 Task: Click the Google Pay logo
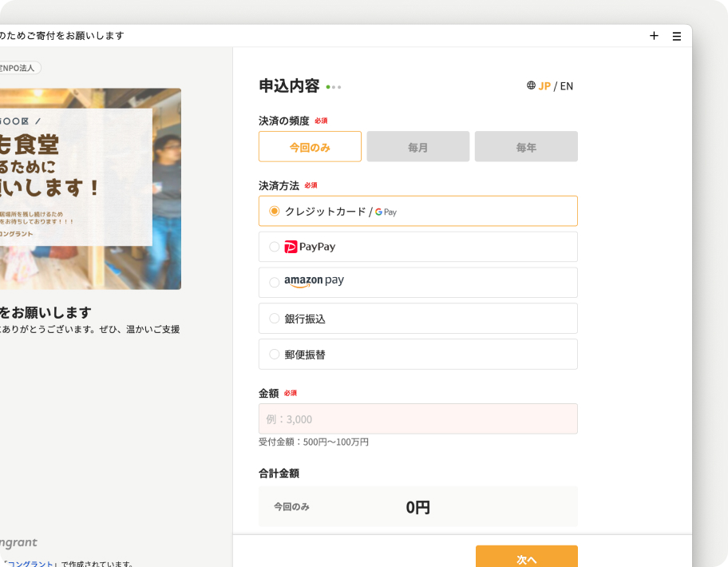point(386,212)
